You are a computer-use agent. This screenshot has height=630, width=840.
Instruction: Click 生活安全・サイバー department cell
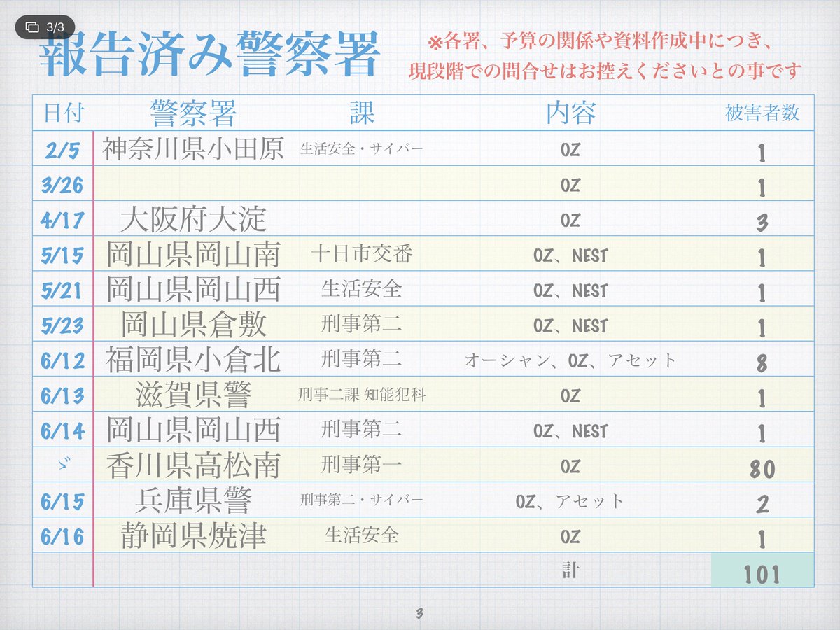[362, 149]
